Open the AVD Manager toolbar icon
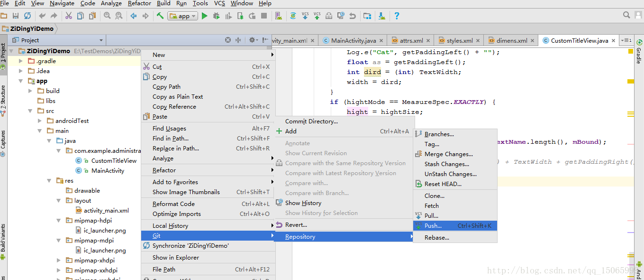The width and height of the screenshot is (644, 280). point(278,16)
